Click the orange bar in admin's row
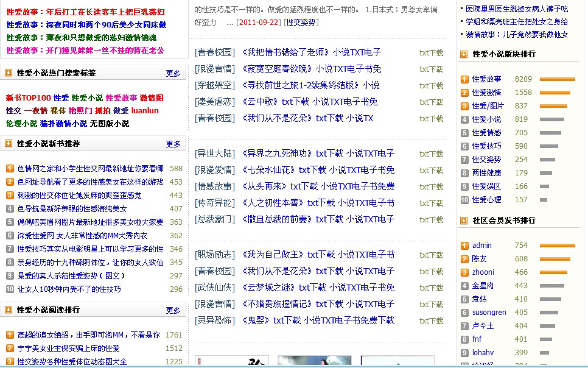Image resolution: width=588 pixels, height=368 pixels. coord(557,246)
